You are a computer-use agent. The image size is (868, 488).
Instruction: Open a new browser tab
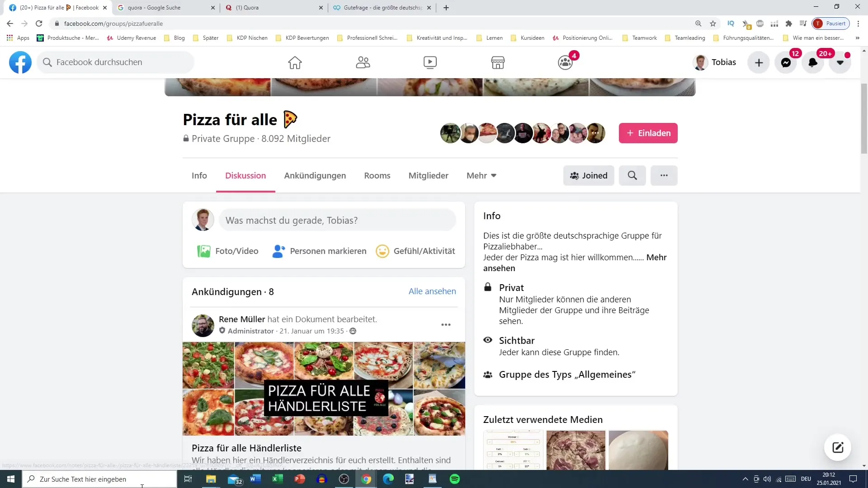tap(446, 8)
